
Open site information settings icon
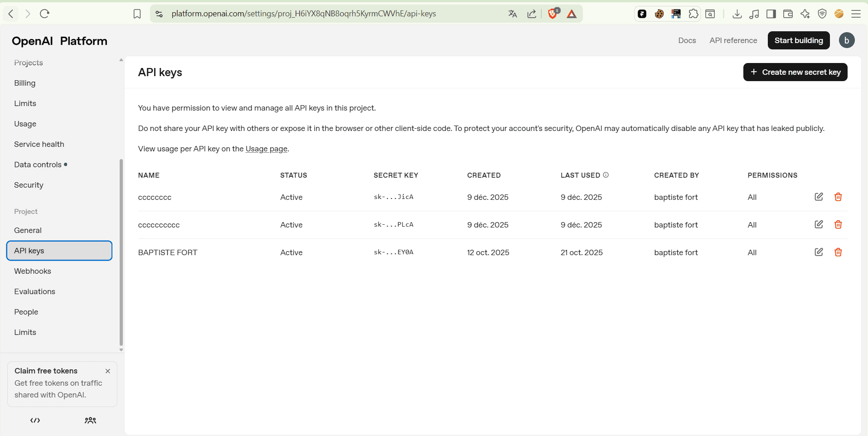(x=159, y=14)
